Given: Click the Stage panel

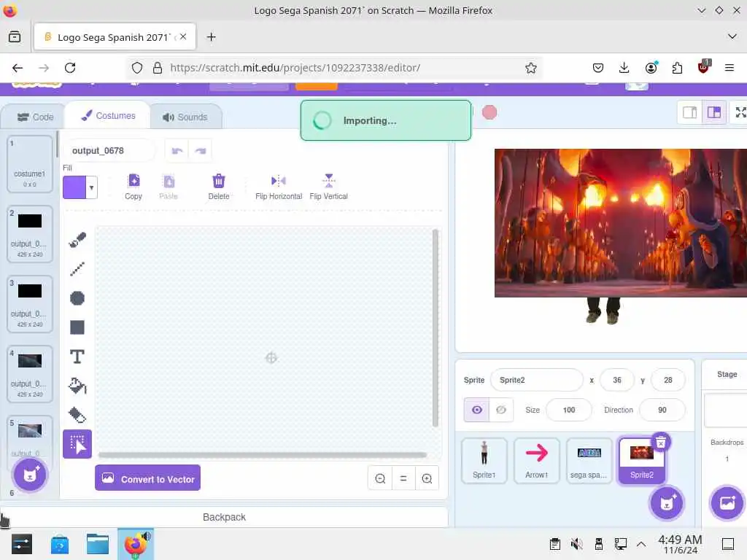Looking at the screenshot, I should point(726,443).
